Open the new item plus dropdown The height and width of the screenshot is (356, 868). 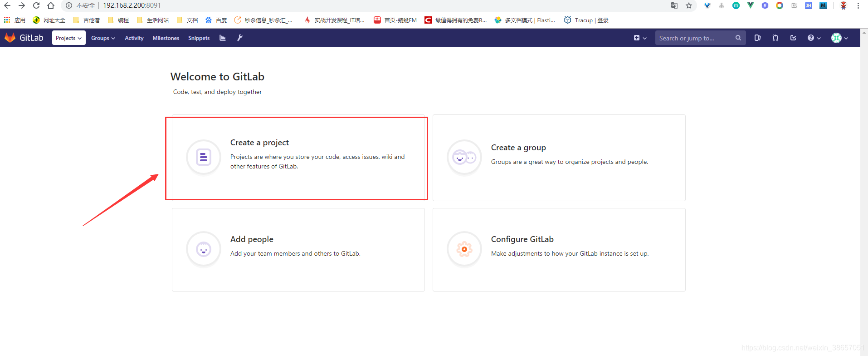click(640, 38)
